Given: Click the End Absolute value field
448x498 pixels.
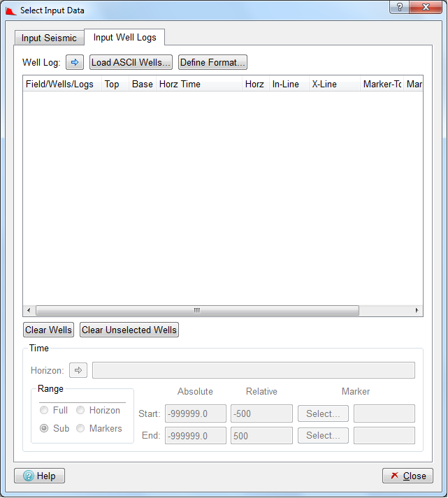Looking at the screenshot, I should pos(196,435).
